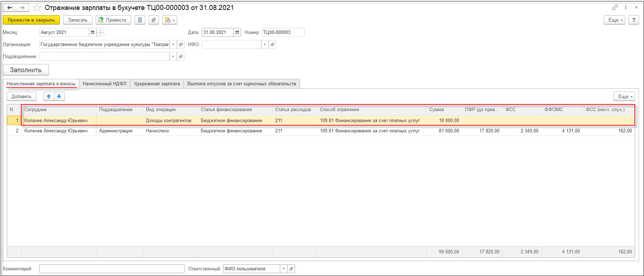This screenshot has width=644, height=276.
Task: Open help with the question button
Action: (x=633, y=20)
